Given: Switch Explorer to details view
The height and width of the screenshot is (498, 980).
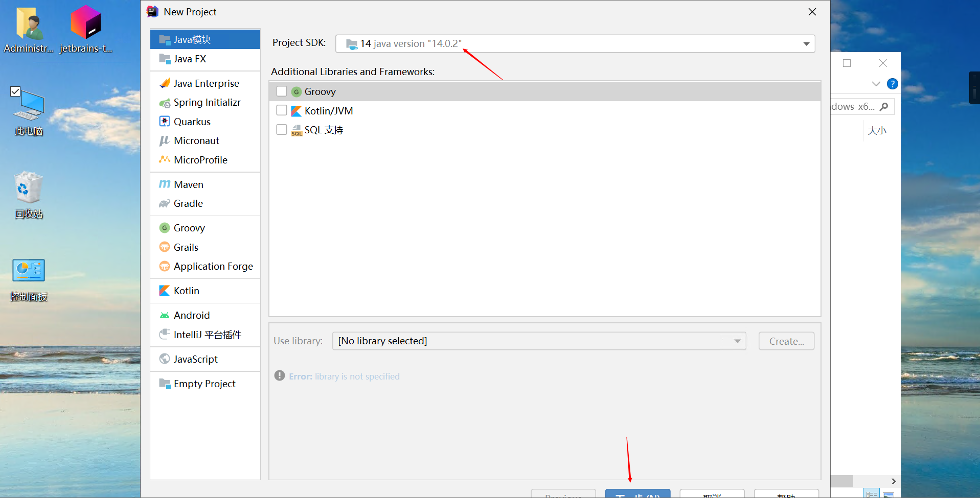Looking at the screenshot, I should (x=872, y=494).
